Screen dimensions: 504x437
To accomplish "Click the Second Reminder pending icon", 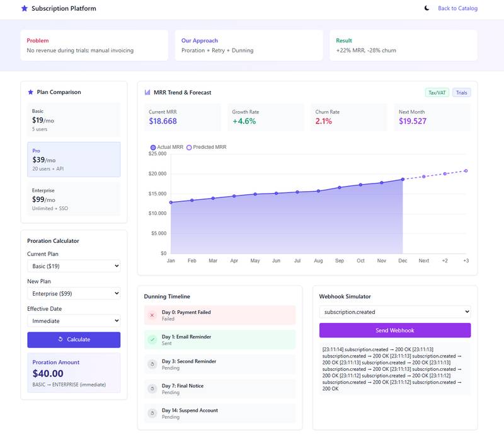I will point(152,364).
